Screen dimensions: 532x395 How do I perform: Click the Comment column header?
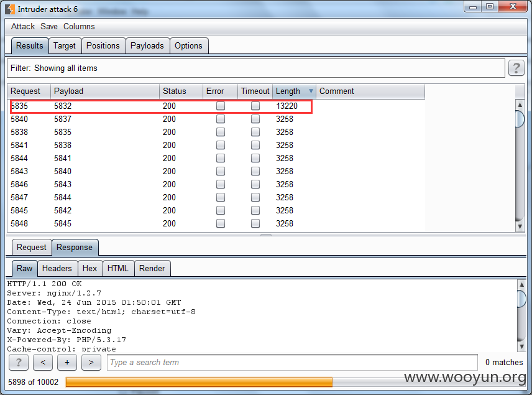(370, 91)
